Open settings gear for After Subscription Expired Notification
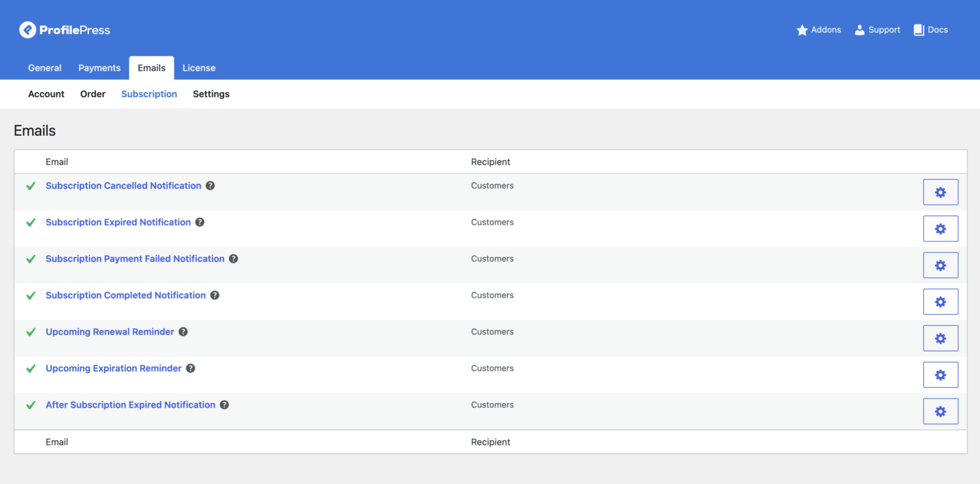Viewport: 980px width, 484px height. tap(940, 411)
